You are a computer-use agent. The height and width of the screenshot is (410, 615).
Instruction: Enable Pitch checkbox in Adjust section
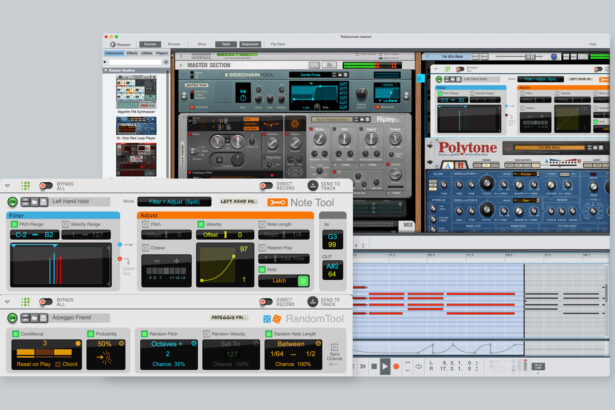146,224
